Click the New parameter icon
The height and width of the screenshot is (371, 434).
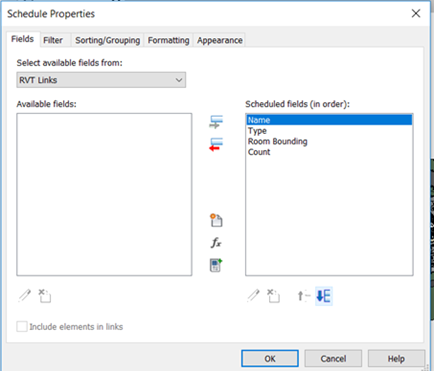[x=216, y=220]
